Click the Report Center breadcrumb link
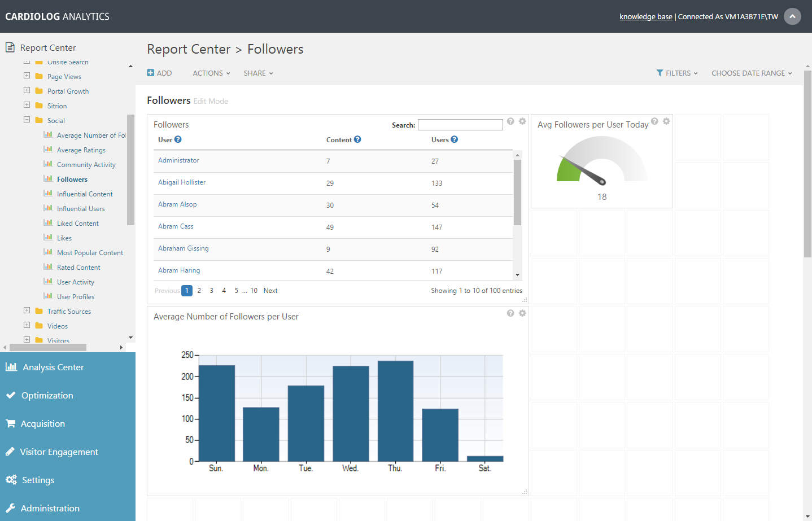The height and width of the screenshot is (521, 812). click(189, 49)
